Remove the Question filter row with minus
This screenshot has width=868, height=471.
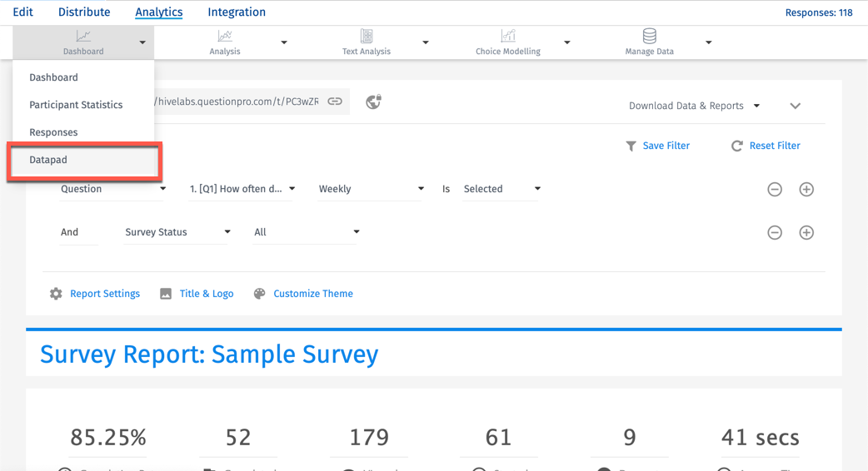pos(775,190)
